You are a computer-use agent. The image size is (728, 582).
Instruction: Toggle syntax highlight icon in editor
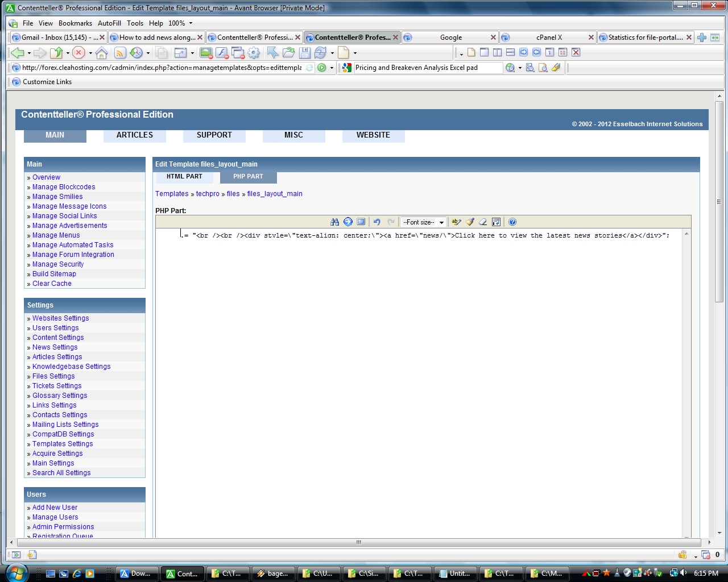click(456, 222)
